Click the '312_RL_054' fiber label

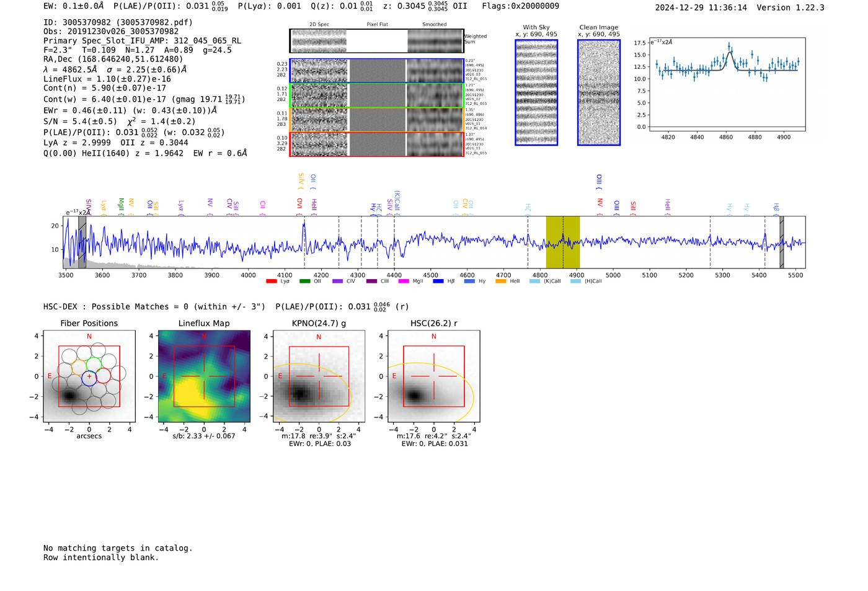476,128
